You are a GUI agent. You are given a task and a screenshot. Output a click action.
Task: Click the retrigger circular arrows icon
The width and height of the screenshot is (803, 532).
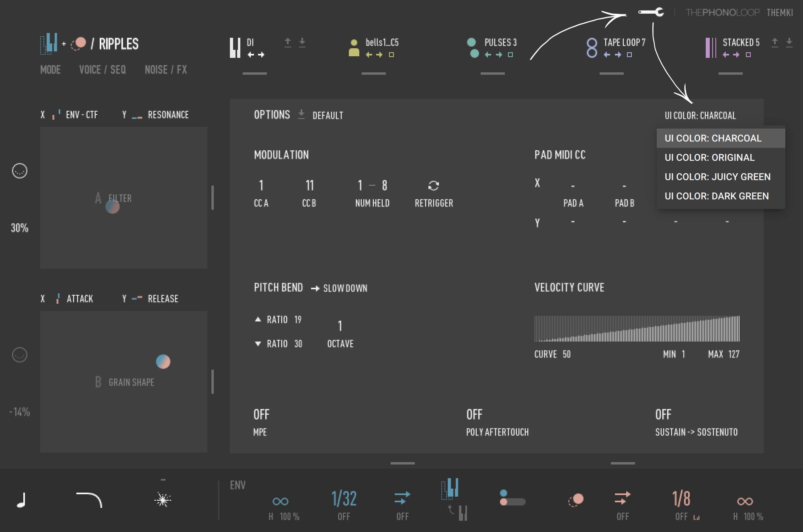click(x=433, y=186)
